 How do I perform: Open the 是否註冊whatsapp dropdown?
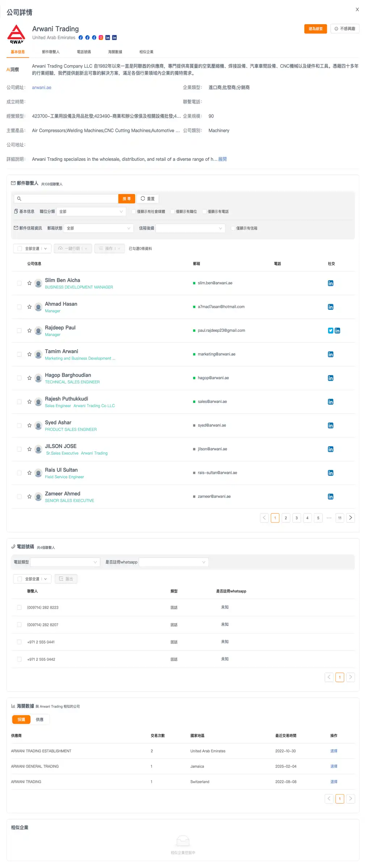(x=174, y=562)
